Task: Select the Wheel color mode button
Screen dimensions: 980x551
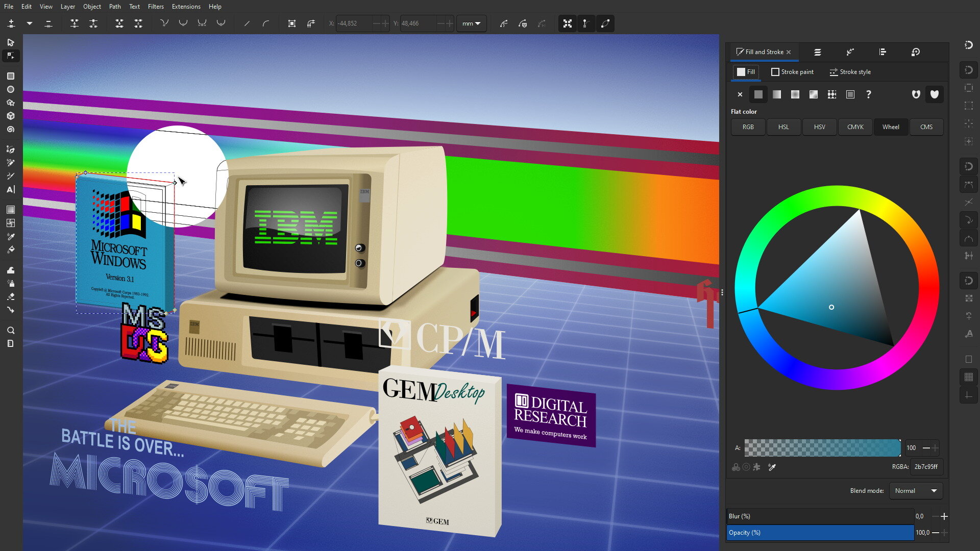Action: coord(891,127)
